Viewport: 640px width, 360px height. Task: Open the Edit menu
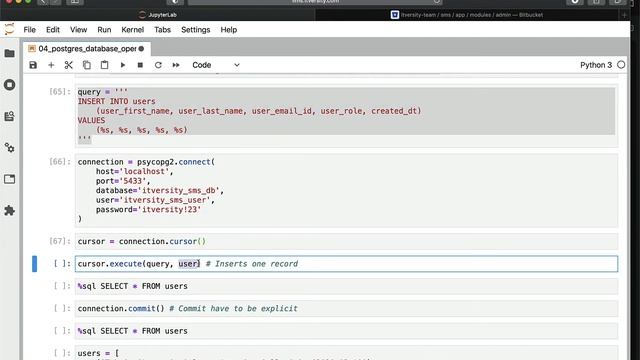(x=53, y=30)
